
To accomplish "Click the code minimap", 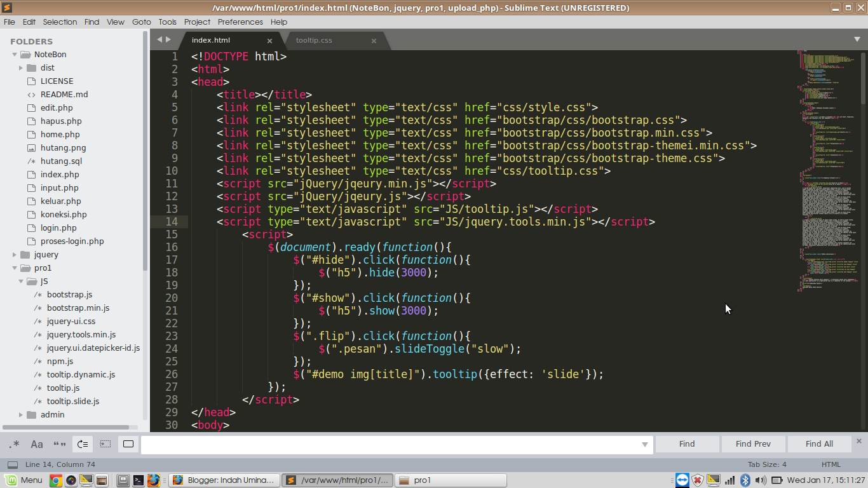I will 828,172.
